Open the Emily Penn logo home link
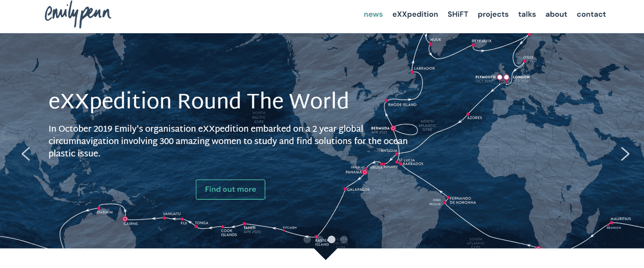644x268 pixels. [78, 15]
